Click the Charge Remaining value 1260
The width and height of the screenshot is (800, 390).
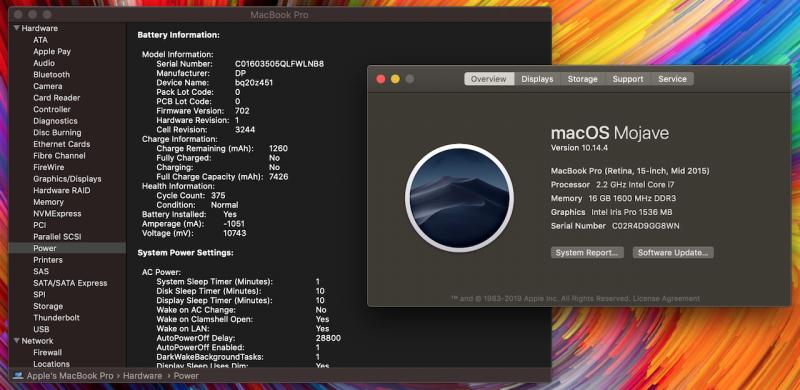(x=279, y=149)
